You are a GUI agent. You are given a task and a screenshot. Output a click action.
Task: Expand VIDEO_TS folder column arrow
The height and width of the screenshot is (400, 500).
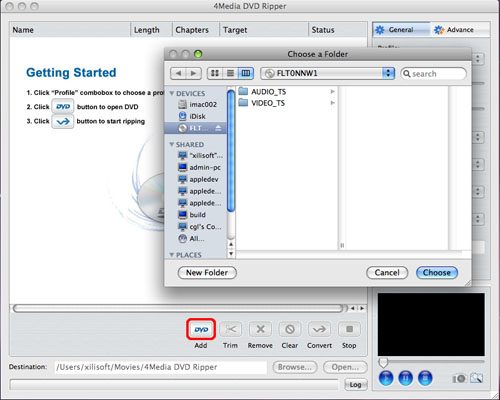pyautogui.click(x=332, y=103)
